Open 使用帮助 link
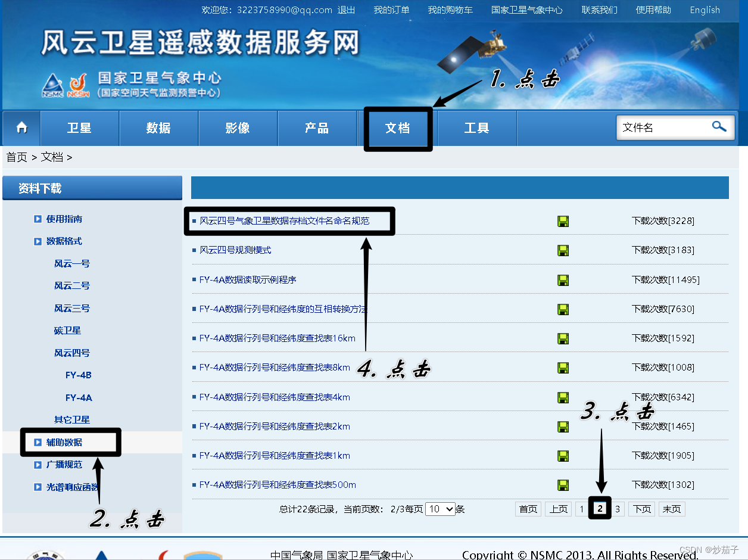Image resolution: width=748 pixels, height=560 pixels. [x=653, y=10]
